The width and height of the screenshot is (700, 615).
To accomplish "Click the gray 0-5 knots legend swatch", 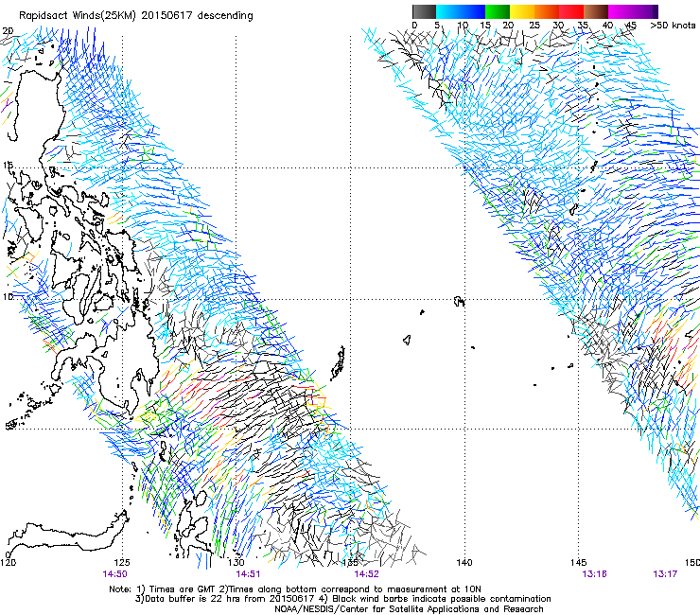I will click(424, 11).
